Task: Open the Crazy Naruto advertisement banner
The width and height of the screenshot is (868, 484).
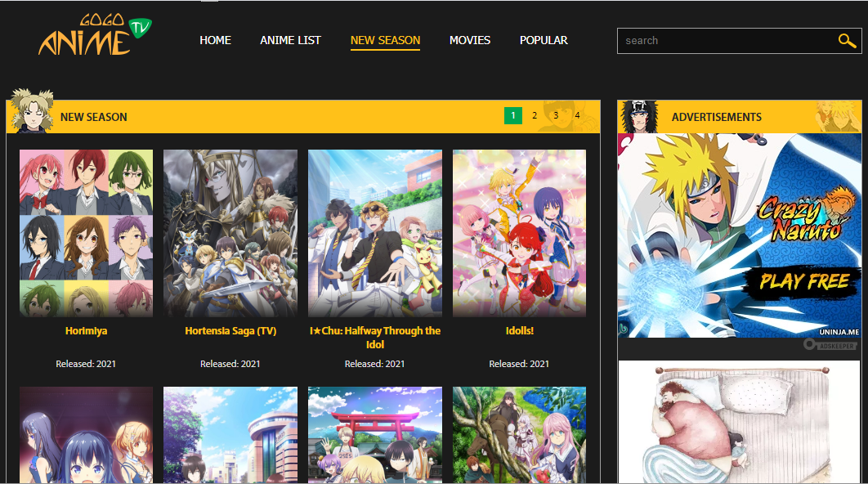Action: click(740, 235)
